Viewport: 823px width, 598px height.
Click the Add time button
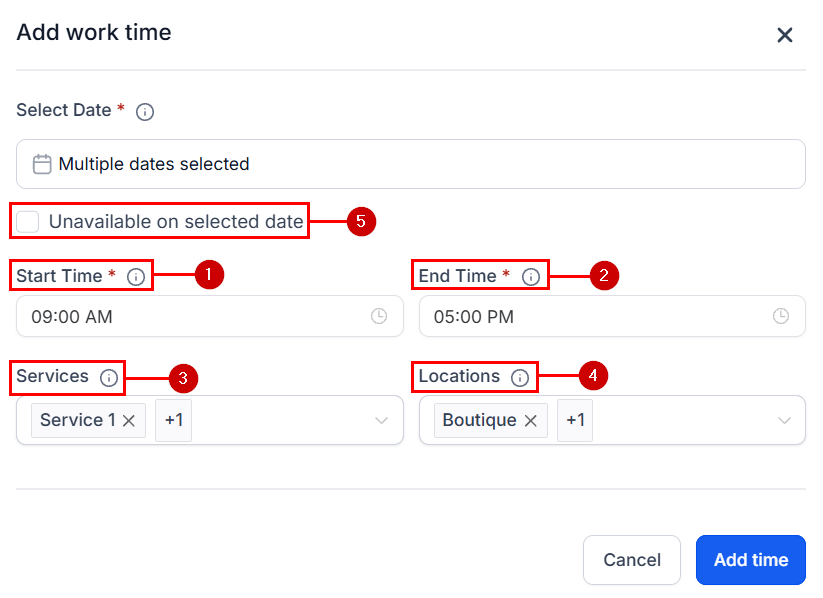pos(750,560)
